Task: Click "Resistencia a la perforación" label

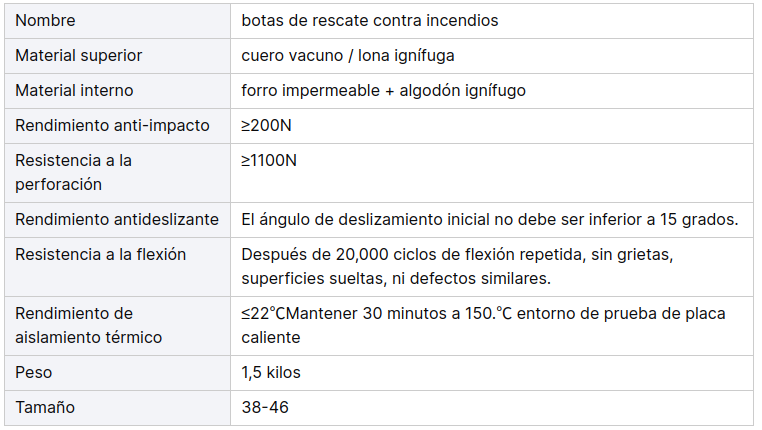Action: [x=73, y=172]
